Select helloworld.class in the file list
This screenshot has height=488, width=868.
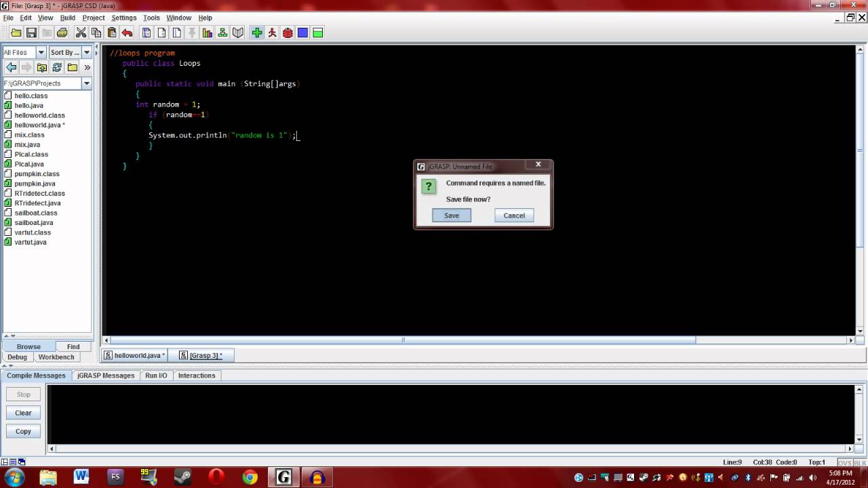[40, 115]
